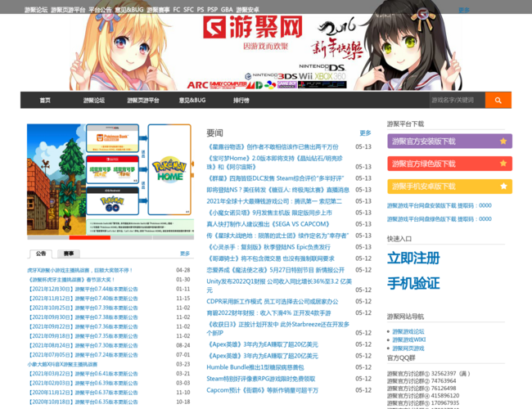This screenshot has height=409, width=532.
Task: Click star icon on yellow download button
Action: (x=503, y=186)
